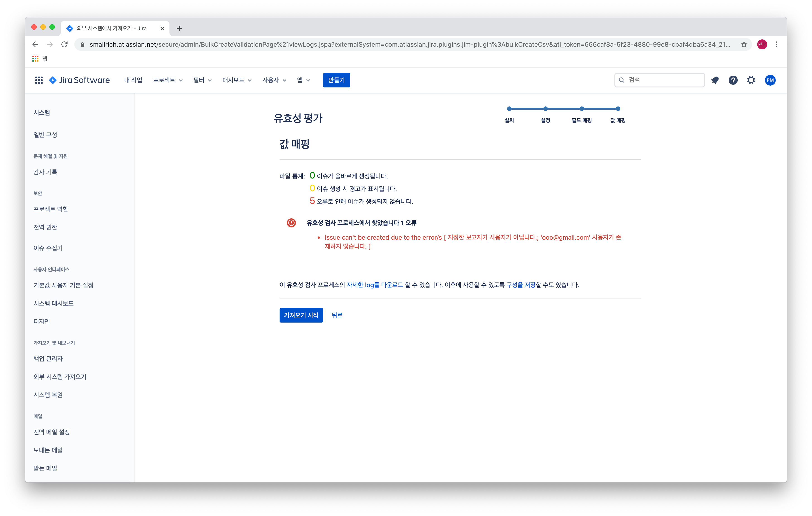Viewport: 812px width, 516px height.
Task: Click the PM profile avatar
Action: 770,80
